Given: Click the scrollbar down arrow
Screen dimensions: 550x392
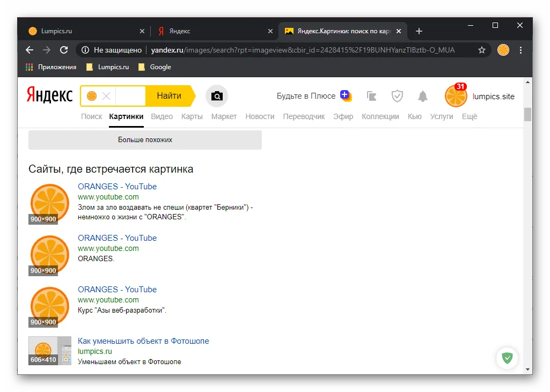Looking at the screenshot, I should pyautogui.click(x=527, y=369).
